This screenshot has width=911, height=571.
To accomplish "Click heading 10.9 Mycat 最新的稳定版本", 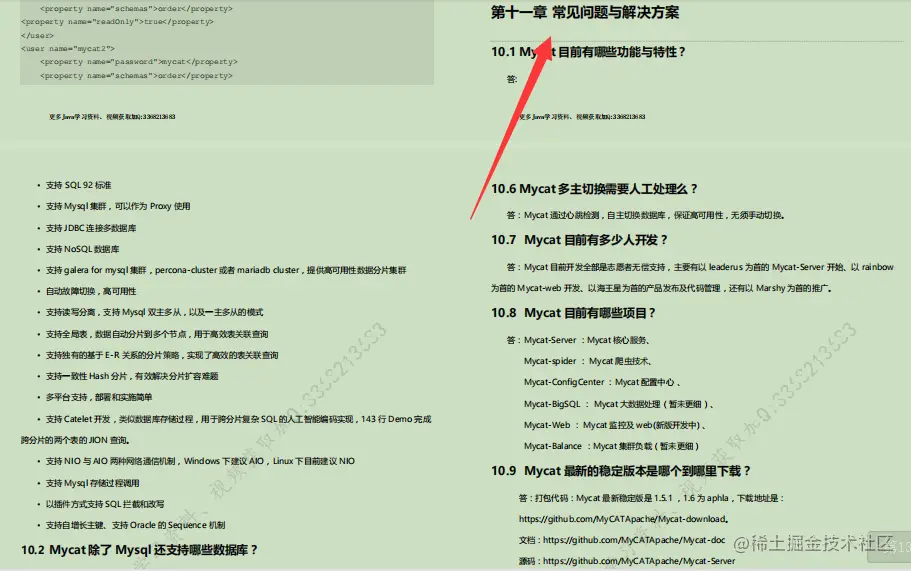I will click(x=621, y=471).
